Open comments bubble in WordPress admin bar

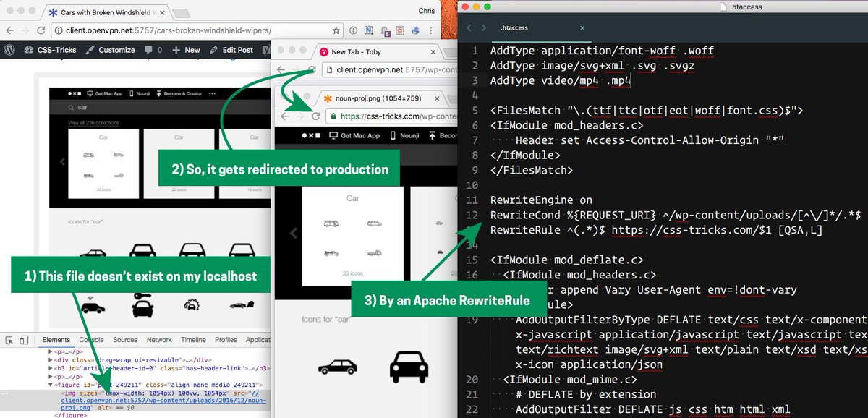tap(153, 50)
